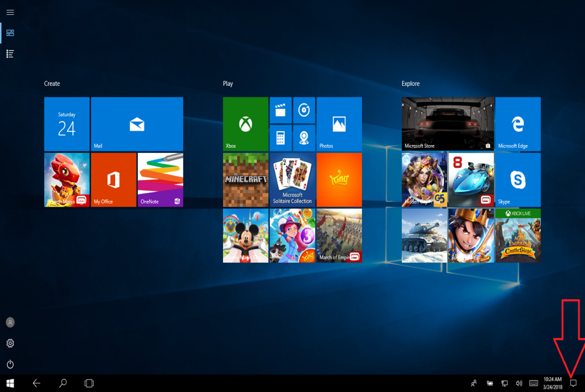Image resolution: width=585 pixels, height=392 pixels.
Task: Open the Microsoft Edge tile
Action: click(518, 124)
